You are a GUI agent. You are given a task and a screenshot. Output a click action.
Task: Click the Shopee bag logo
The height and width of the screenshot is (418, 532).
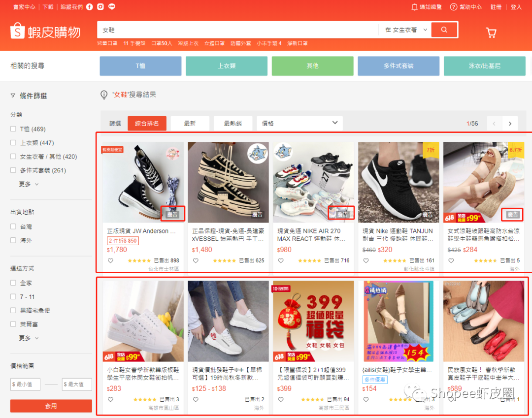click(x=18, y=31)
